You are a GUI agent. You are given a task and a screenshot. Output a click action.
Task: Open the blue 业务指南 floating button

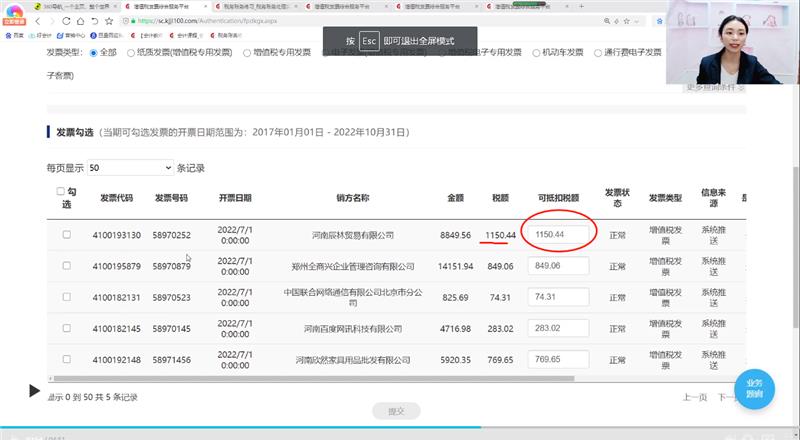pos(755,389)
